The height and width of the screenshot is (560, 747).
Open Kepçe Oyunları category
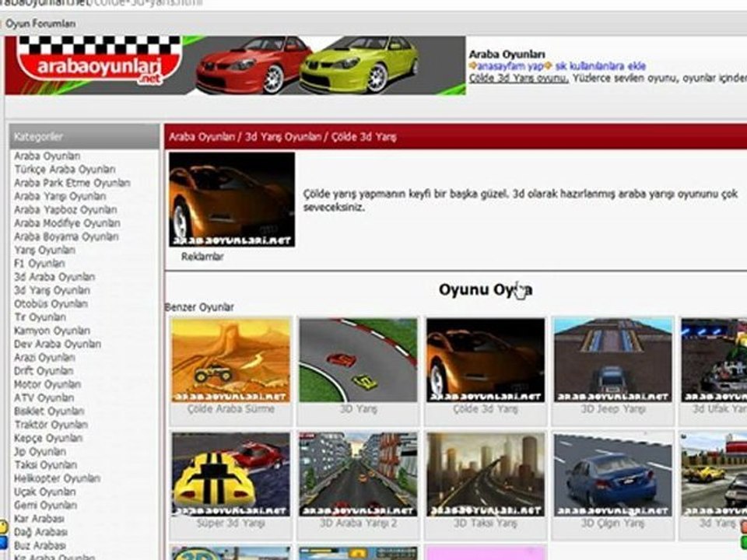48,438
